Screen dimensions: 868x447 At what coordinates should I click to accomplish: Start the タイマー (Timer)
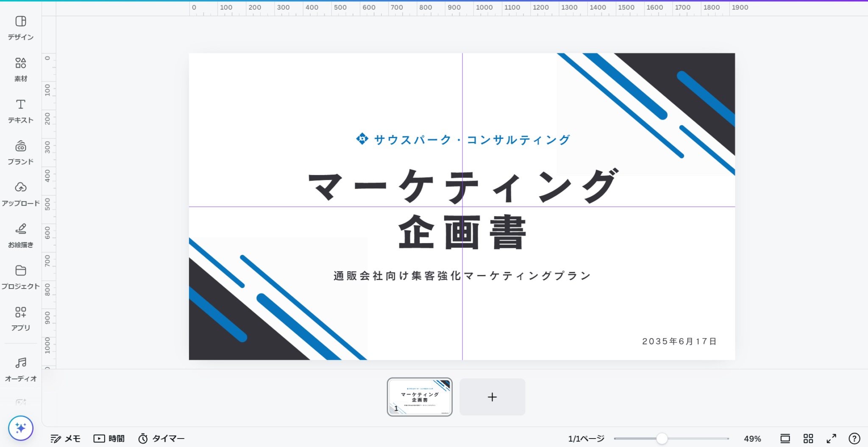click(161, 439)
